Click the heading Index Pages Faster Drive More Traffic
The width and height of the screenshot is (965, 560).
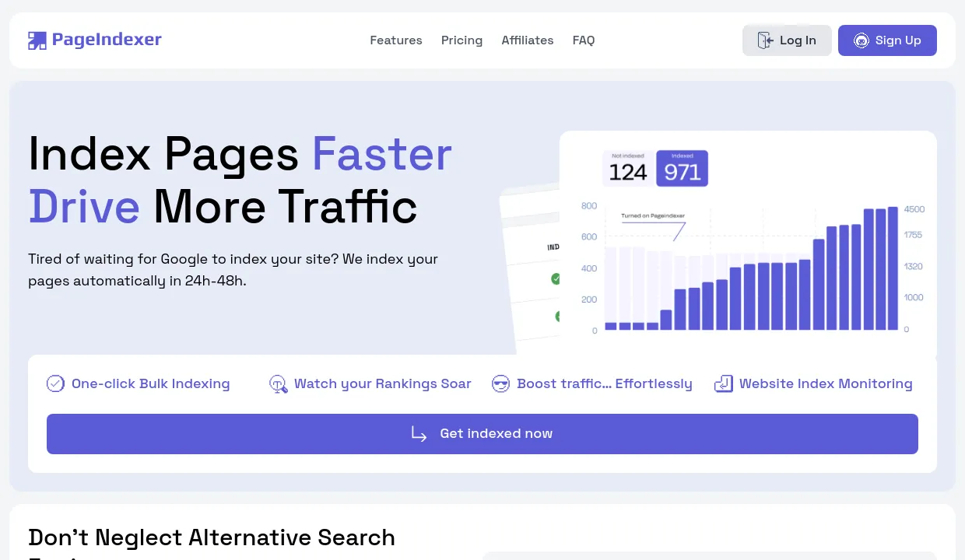click(x=240, y=180)
